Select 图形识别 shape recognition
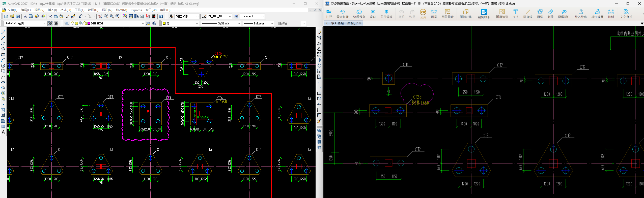This screenshot has height=198, width=644. click(502, 14)
